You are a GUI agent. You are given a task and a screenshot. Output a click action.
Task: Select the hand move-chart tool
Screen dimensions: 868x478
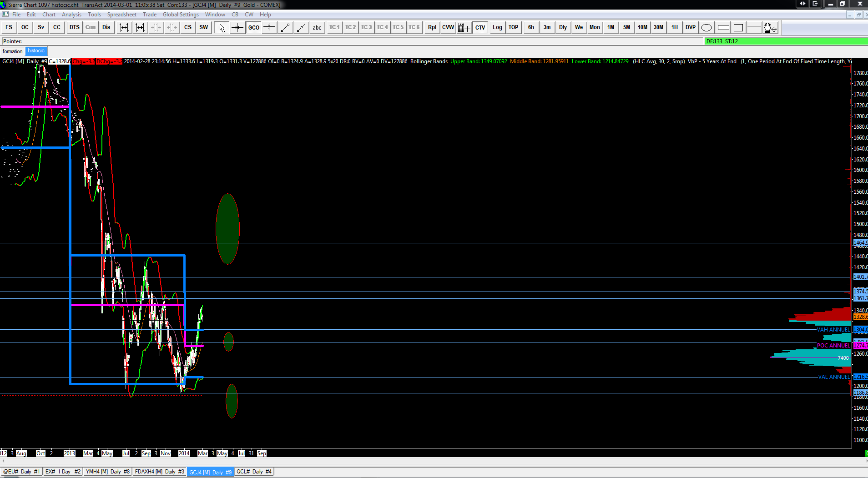(x=770, y=27)
